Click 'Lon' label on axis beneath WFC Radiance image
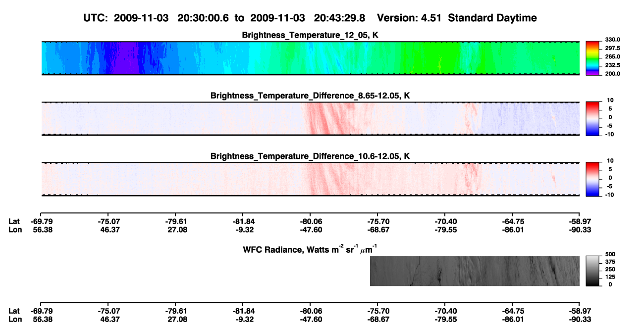 (x=14, y=319)
